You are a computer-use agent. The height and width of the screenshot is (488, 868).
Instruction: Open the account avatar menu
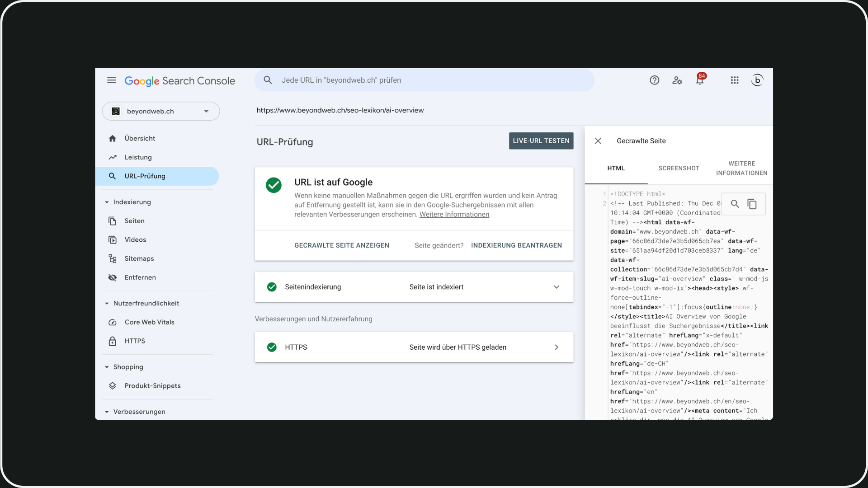tap(757, 80)
